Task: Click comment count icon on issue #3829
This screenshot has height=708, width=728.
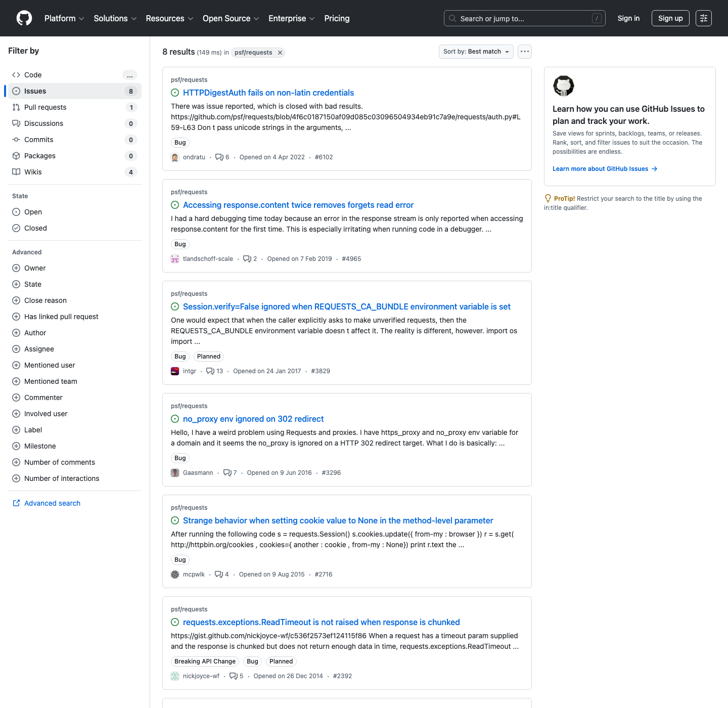Action: pyautogui.click(x=210, y=371)
